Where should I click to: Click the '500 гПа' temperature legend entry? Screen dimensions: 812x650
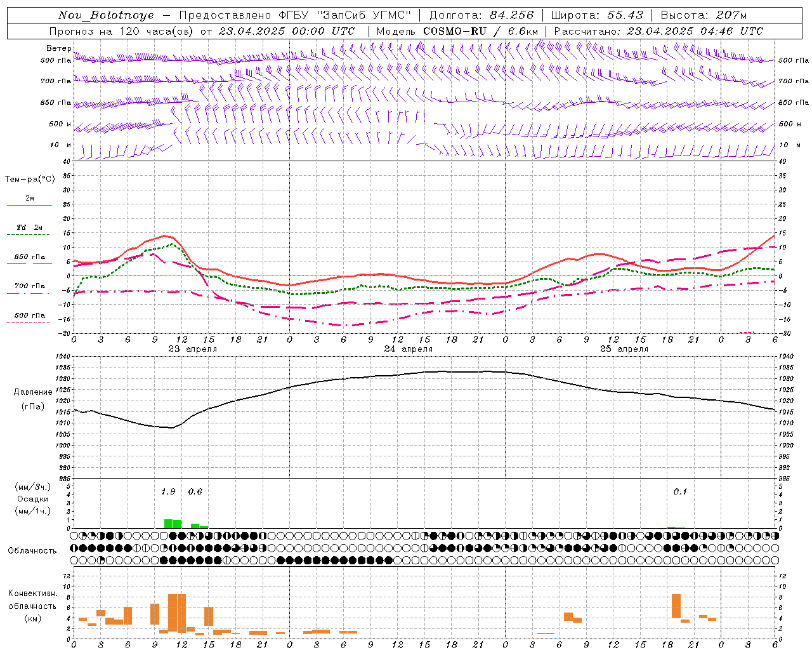[30, 315]
